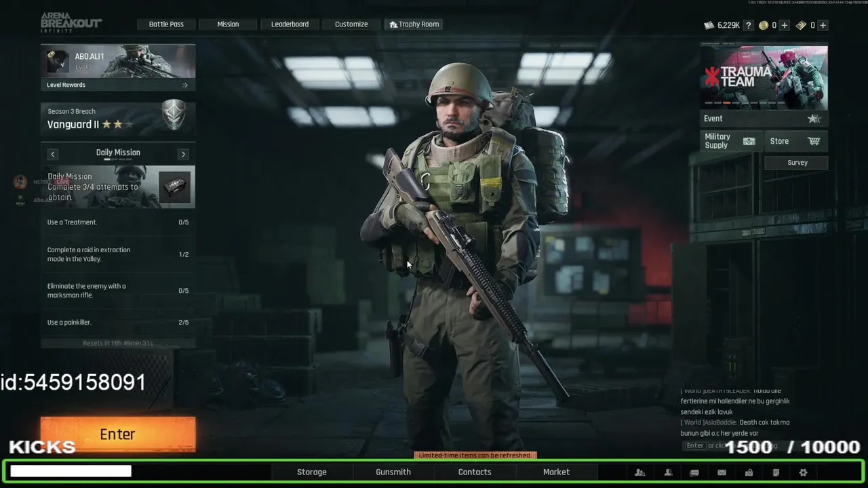The width and height of the screenshot is (868, 488).
Task: Click the 6,229K Koen balance
Action: pyautogui.click(x=728, y=25)
